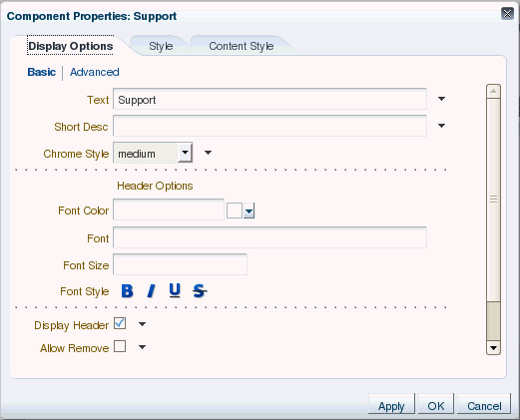Screen dimensions: 520x420
Task: Open expression menu arrow beside Chrome Style
Action: coord(208,153)
